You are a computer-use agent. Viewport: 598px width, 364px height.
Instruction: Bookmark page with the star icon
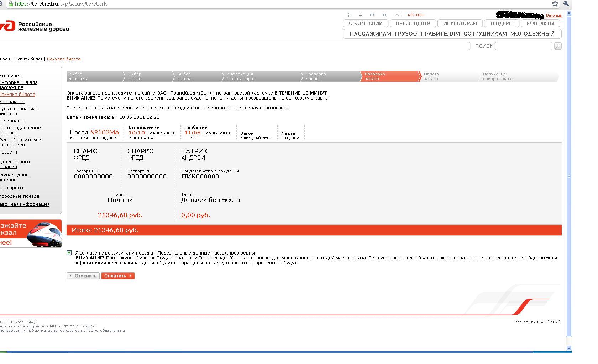pyautogui.click(x=555, y=4)
